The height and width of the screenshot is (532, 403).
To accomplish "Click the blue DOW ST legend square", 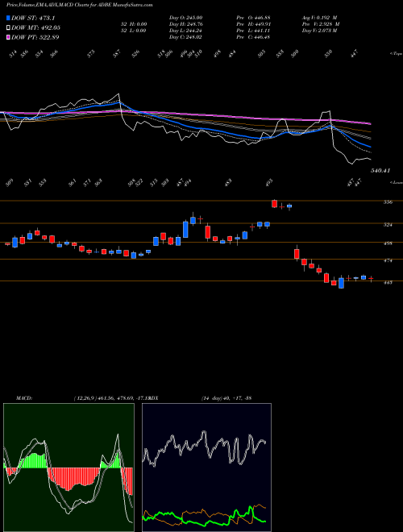I will 8,18.
